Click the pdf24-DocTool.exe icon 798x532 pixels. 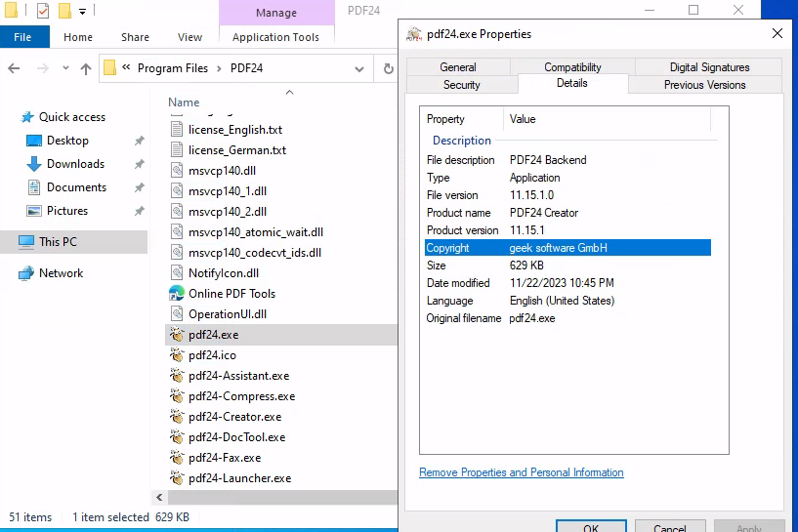pos(177,437)
